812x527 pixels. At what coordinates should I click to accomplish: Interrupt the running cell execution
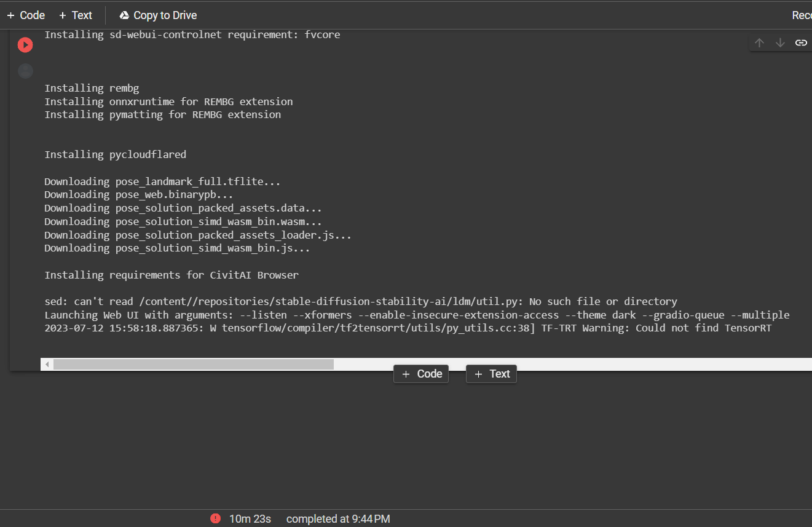tap(25, 44)
